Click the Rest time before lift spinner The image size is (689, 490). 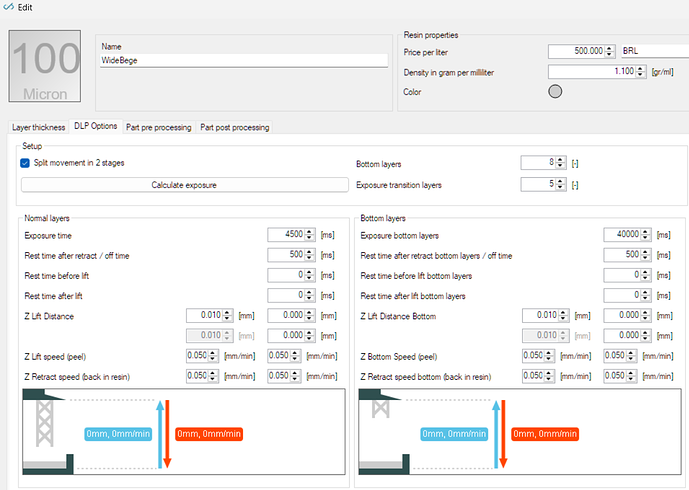pyautogui.click(x=310, y=275)
